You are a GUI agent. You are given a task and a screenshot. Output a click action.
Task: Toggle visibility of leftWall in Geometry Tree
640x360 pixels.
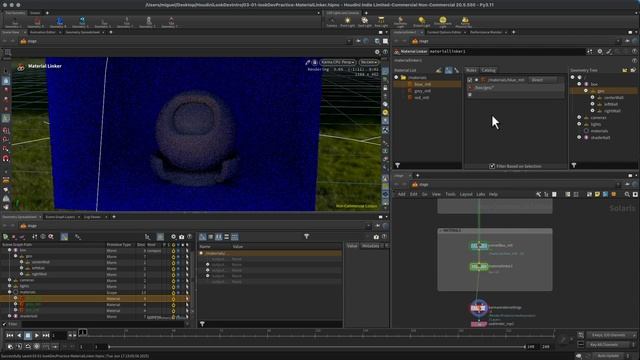[593, 104]
